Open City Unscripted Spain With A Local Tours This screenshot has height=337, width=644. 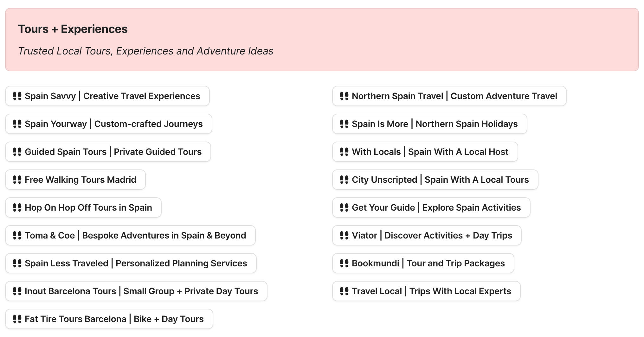pyautogui.click(x=440, y=180)
